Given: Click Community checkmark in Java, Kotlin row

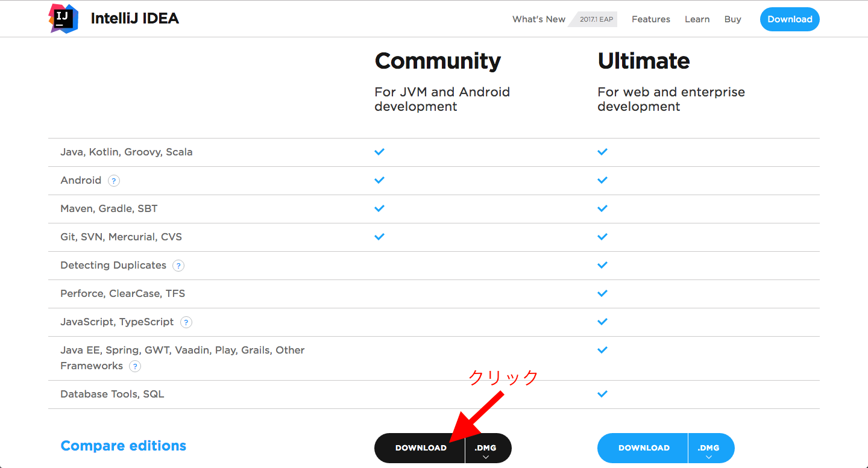Looking at the screenshot, I should 379,152.
